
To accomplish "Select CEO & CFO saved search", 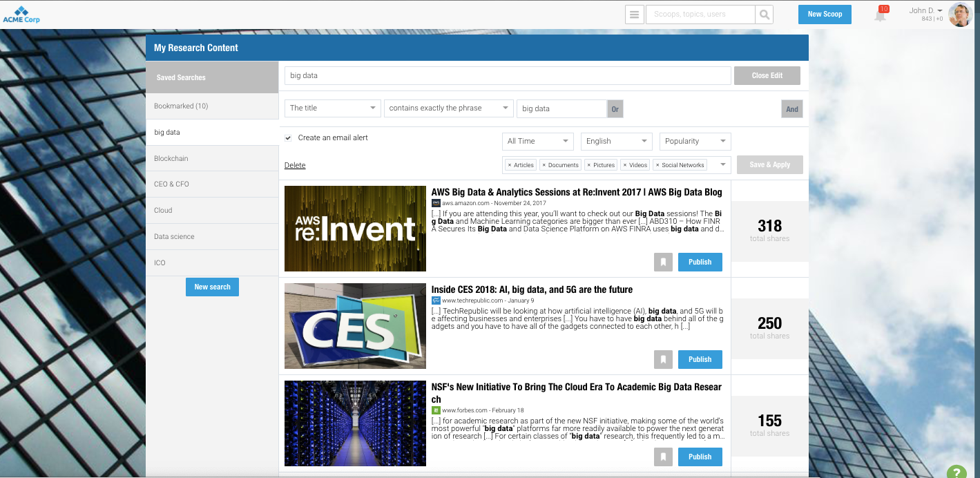I will tap(212, 184).
